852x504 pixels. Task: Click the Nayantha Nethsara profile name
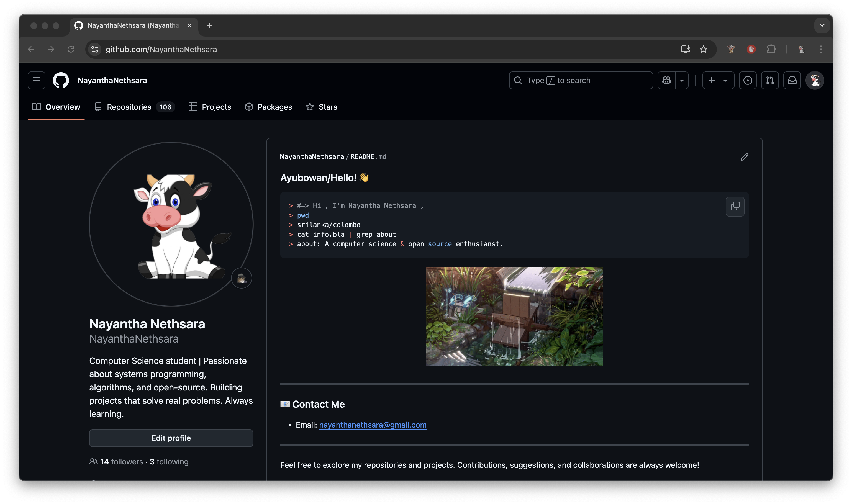coord(147,324)
